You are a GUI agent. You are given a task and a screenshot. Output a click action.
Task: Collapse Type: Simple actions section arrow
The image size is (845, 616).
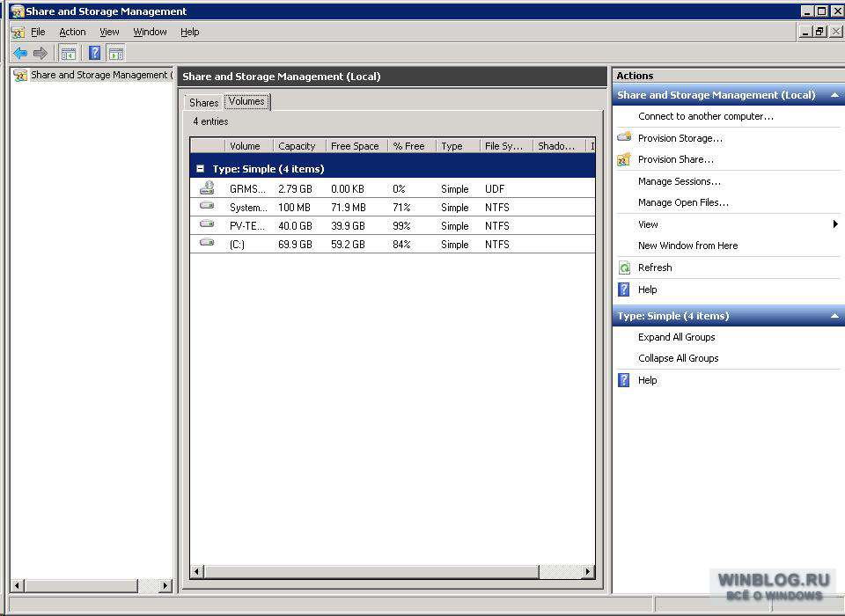(834, 316)
